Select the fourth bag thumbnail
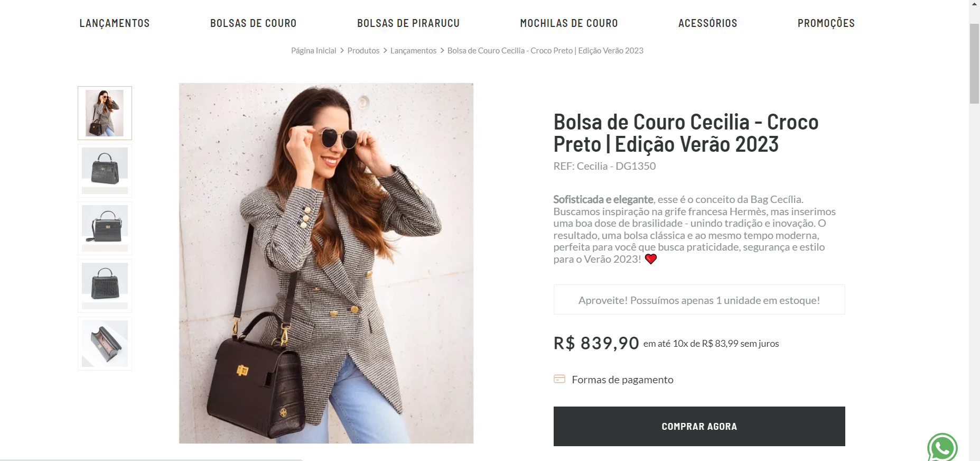Image resolution: width=980 pixels, height=461 pixels. tap(105, 286)
